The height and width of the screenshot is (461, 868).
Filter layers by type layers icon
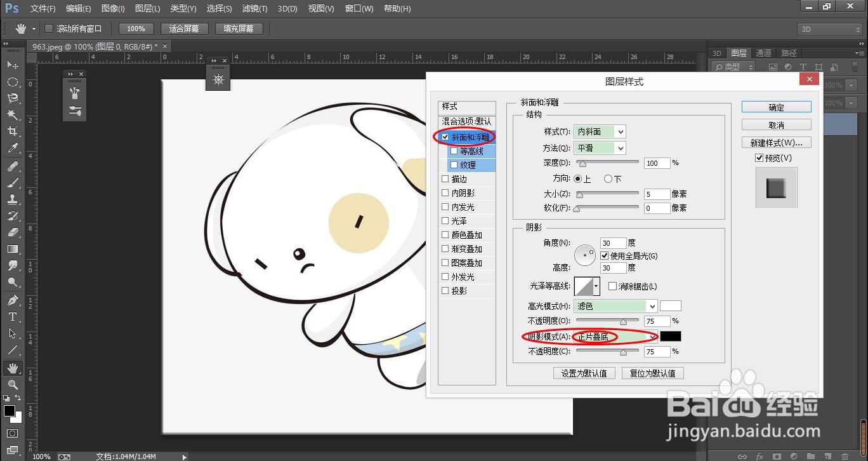[803, 67]
